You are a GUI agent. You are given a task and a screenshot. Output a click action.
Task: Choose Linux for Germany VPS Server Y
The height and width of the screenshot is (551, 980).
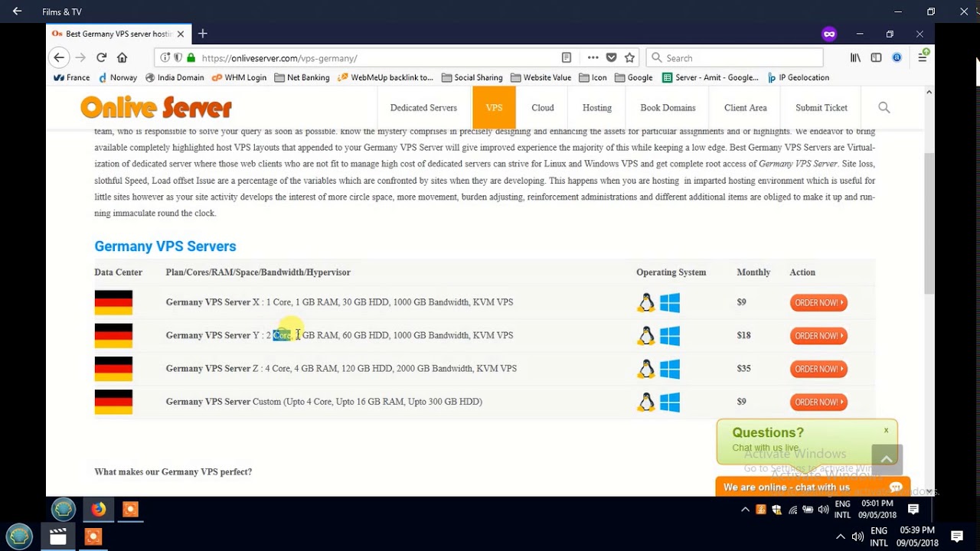pyautogui.click(x=646, y=336)
